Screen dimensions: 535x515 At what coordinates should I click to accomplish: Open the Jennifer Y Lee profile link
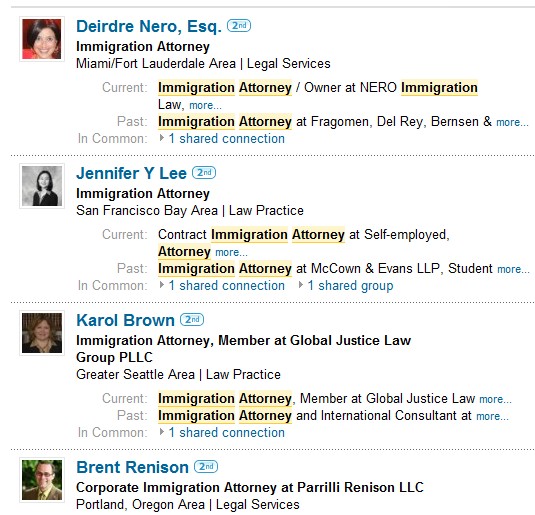132,173
